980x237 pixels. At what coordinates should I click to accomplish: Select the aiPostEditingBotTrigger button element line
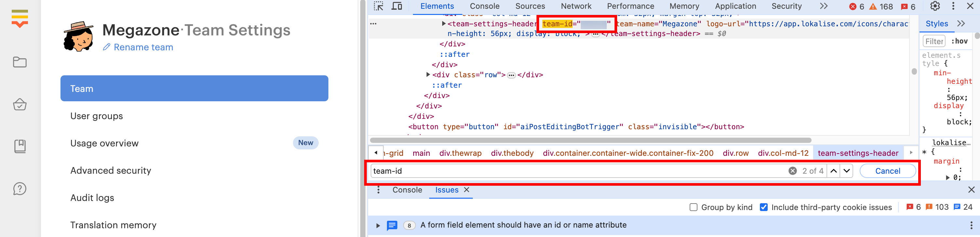pyautogui.click(x=576, y=127)
